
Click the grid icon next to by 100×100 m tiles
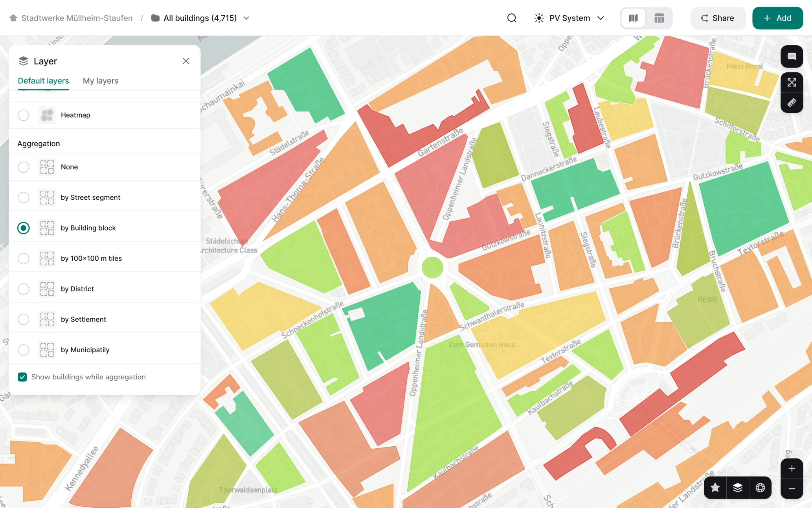[x=47, y=258]
